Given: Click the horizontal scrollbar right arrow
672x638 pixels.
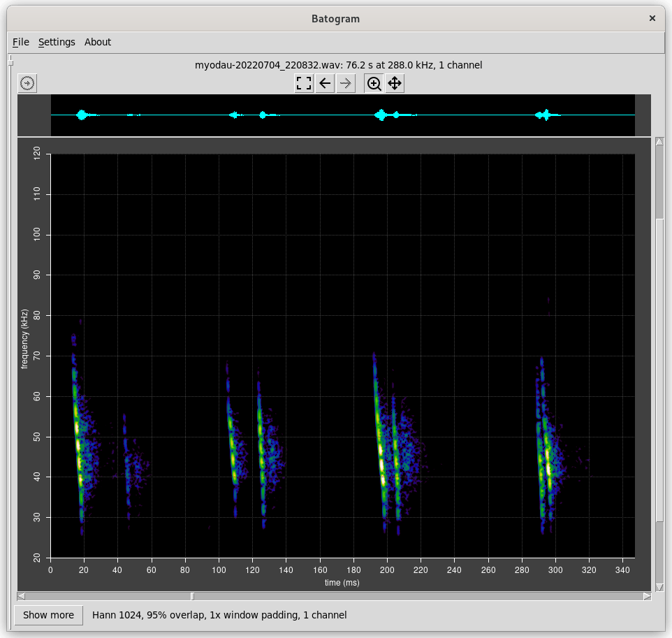Looking at the screenshot, I should [647, 596].
